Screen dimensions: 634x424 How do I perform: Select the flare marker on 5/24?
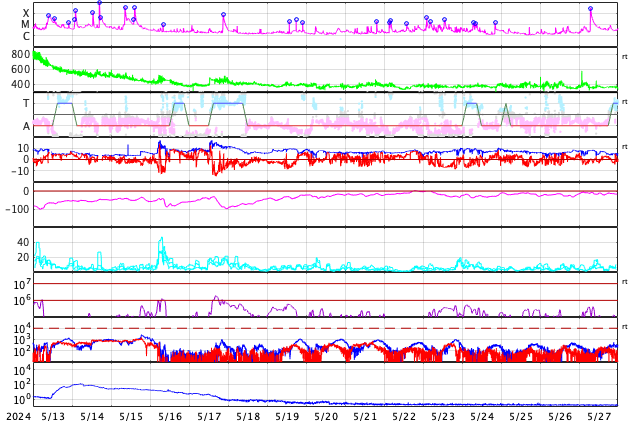495,23
